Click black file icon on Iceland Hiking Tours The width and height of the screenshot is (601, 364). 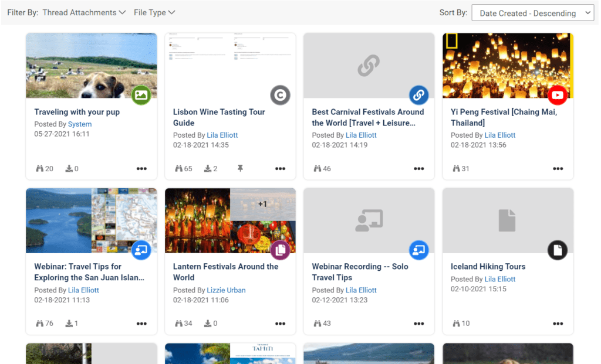tap(558, 250)
